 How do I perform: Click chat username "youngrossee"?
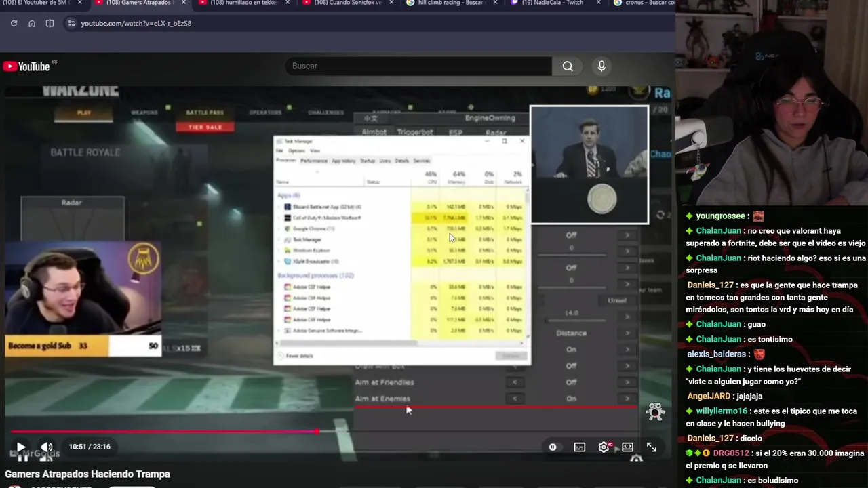[x=720, y=216]
